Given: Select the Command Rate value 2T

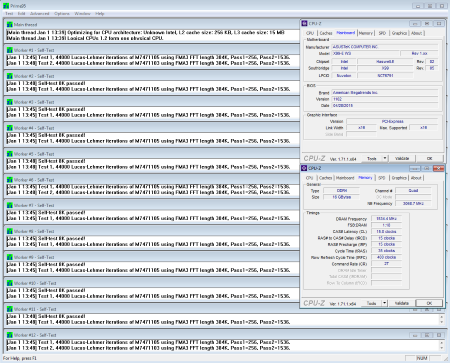Looking at the screenshot, I should click(386, 264).
